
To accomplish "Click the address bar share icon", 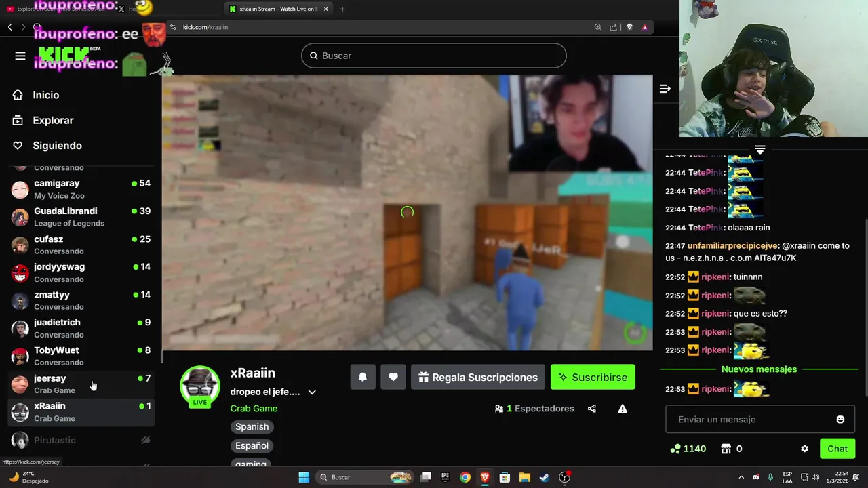I will (x=613, y=27).
